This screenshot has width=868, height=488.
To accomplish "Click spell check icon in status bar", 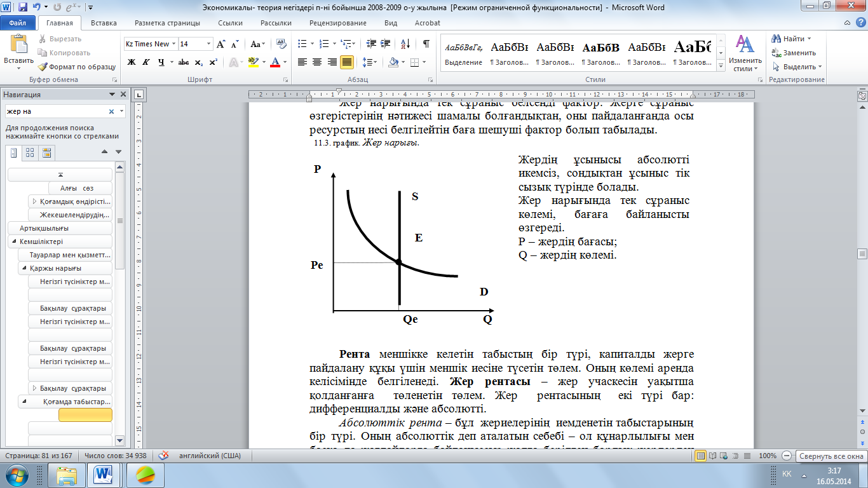I will 164,456.
